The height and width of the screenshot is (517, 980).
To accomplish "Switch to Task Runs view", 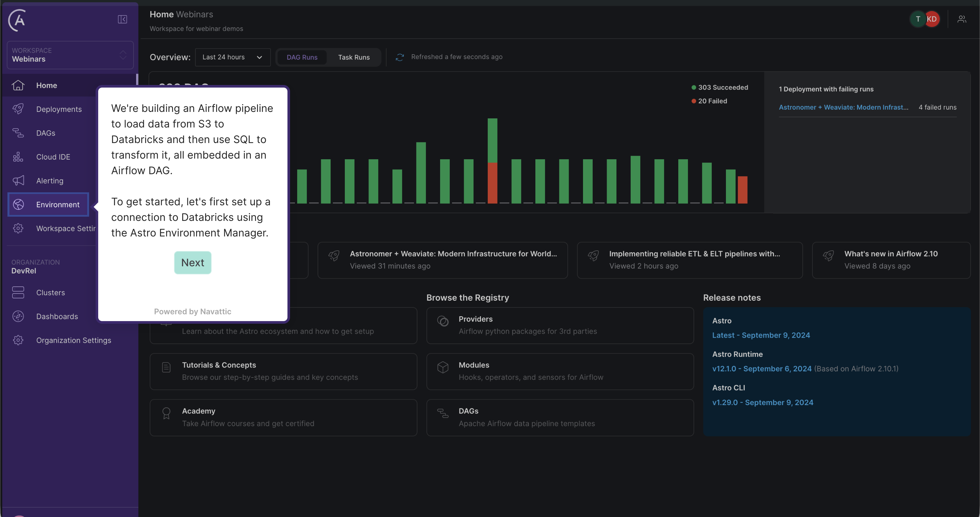I will [354, 57].
